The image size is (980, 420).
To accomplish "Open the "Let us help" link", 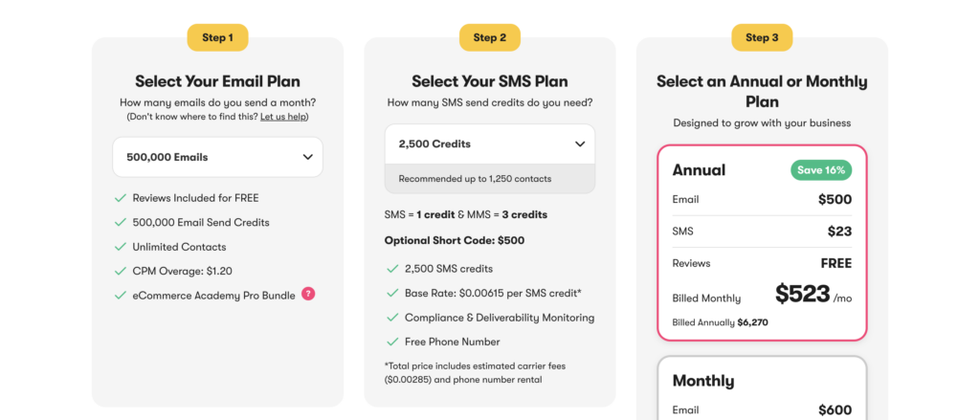I will point(283,117).
